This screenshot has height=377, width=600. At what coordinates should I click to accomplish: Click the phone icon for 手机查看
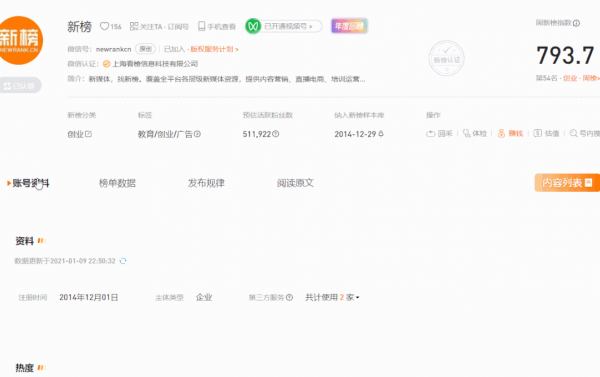pos(202,26)
